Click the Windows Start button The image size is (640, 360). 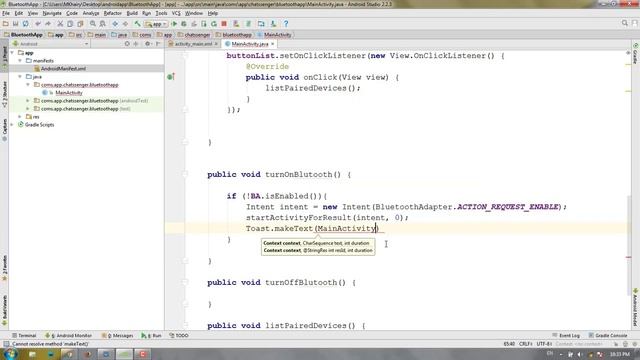(10, 354)
